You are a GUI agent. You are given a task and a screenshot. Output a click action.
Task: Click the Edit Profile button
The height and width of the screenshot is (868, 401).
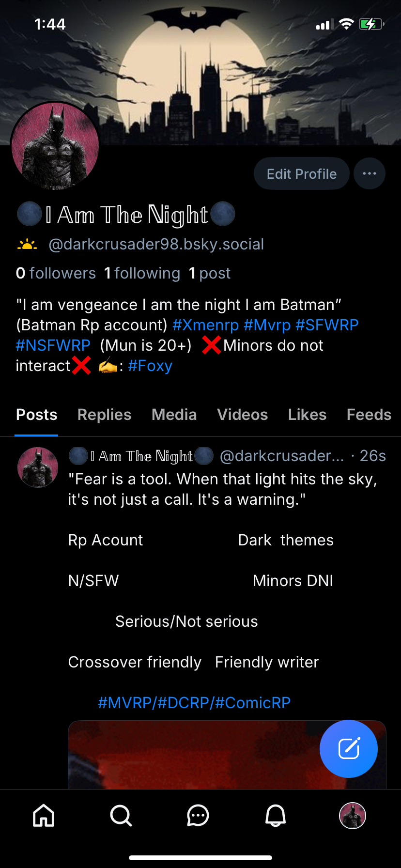(x=301, y=173)
